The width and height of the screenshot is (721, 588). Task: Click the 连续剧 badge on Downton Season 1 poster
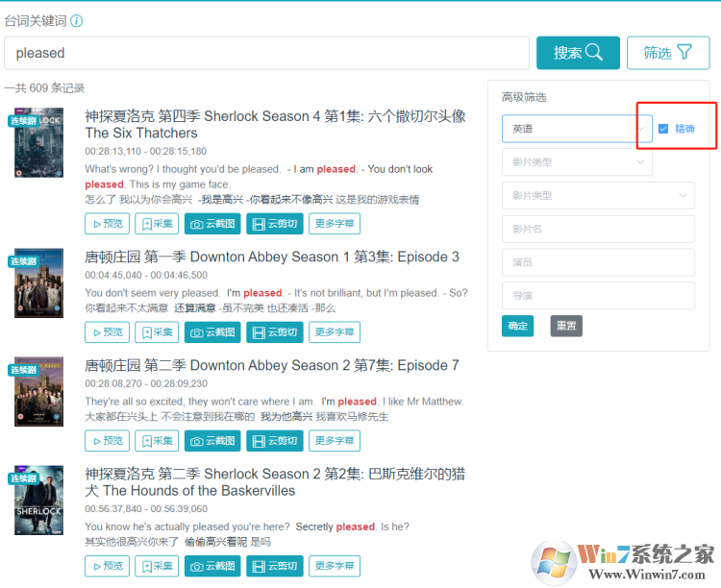[23, 261]
